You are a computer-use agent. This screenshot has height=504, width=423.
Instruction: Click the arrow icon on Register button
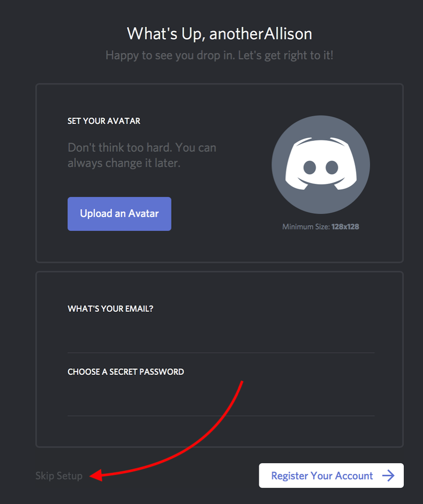click(x=388, y=475)
